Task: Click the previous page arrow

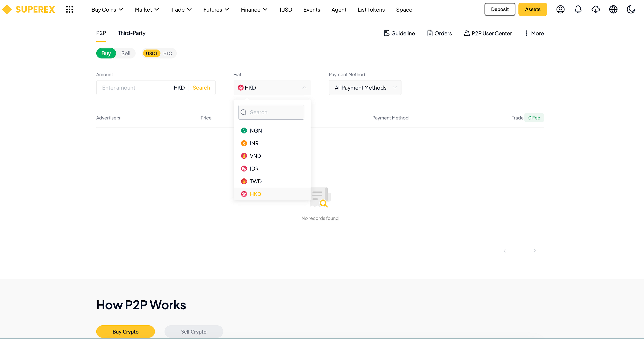Action: 505,251
